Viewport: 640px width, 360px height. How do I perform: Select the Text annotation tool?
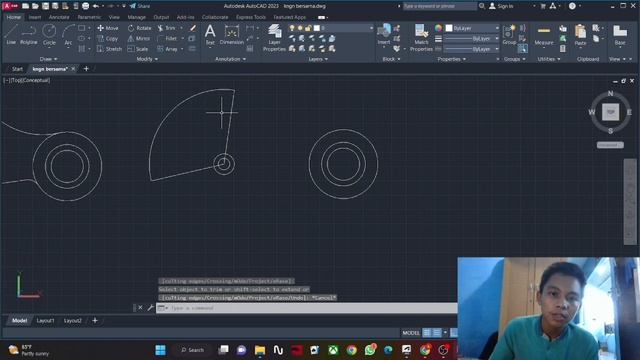coord(210,34)
